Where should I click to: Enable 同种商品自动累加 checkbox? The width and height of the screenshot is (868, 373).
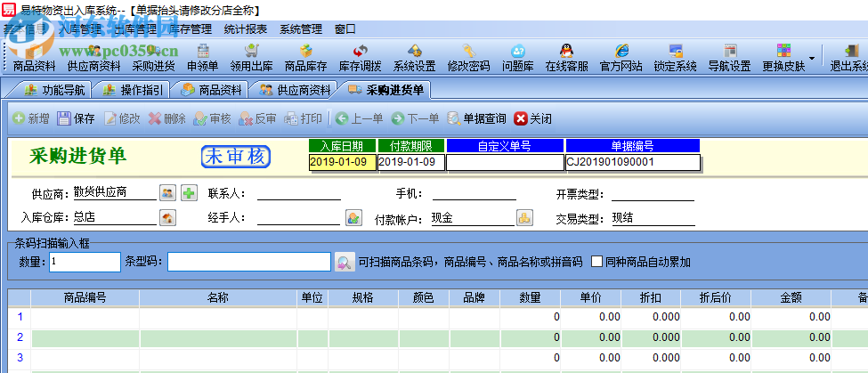pos(596,262)
